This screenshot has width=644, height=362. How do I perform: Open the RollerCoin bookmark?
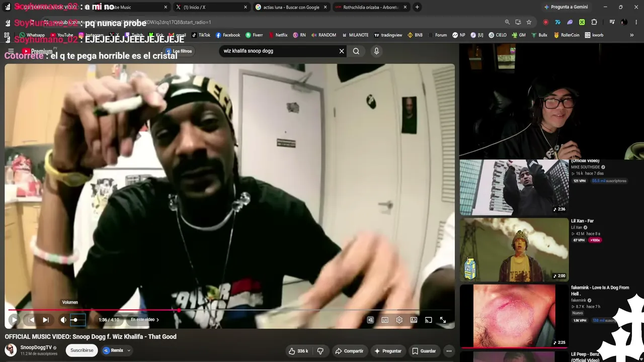(x=567, y=35)
